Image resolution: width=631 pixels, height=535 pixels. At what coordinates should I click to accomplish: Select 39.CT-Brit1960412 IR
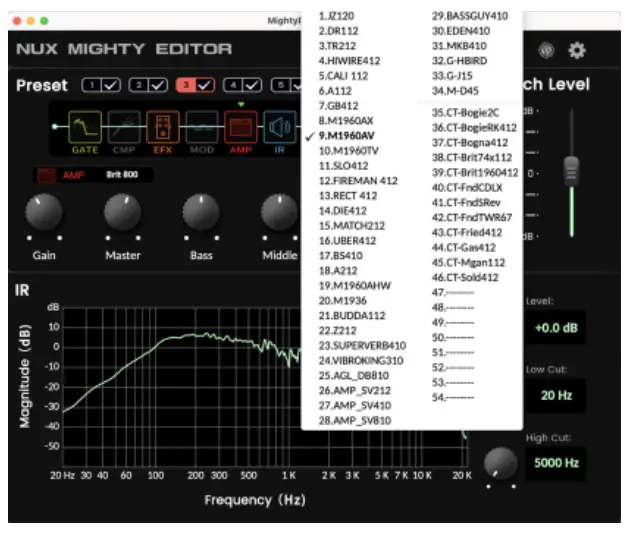(475, 173)
